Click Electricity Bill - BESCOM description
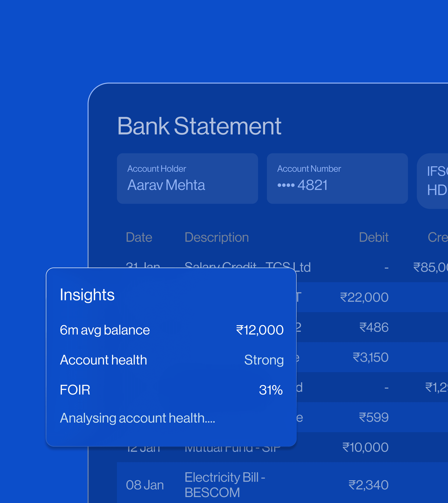 coord(225,485)
